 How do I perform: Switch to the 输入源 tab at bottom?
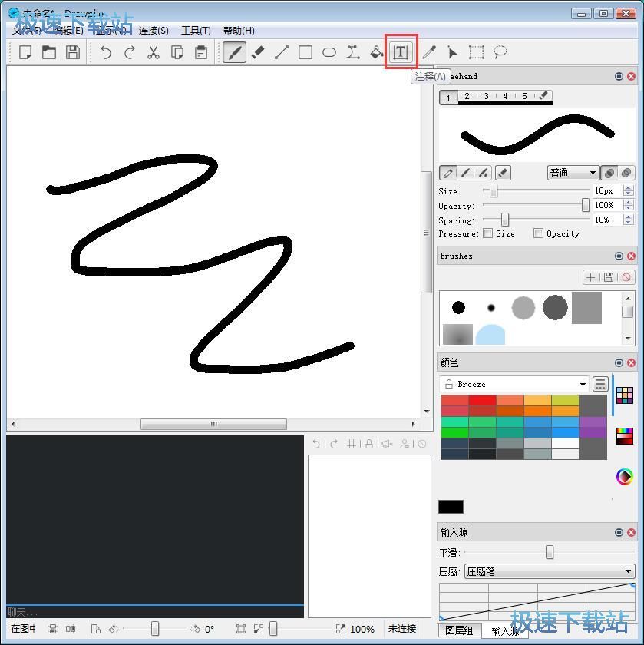click(505, 630)
